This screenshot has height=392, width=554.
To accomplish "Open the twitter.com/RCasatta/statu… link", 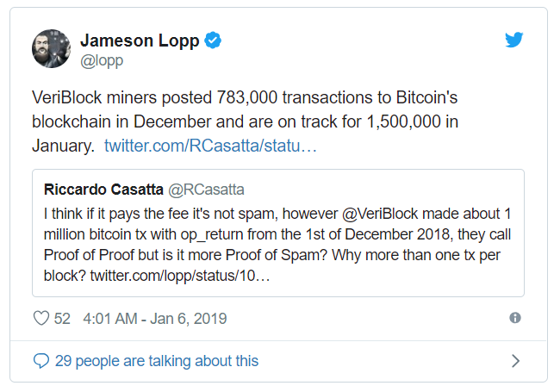I will point(211,146).
